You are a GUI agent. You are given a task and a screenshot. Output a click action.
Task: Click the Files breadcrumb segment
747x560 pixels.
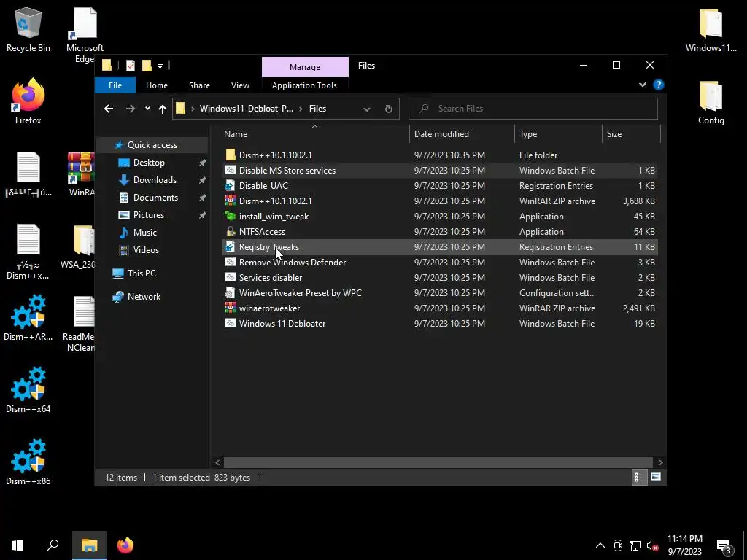317,109
